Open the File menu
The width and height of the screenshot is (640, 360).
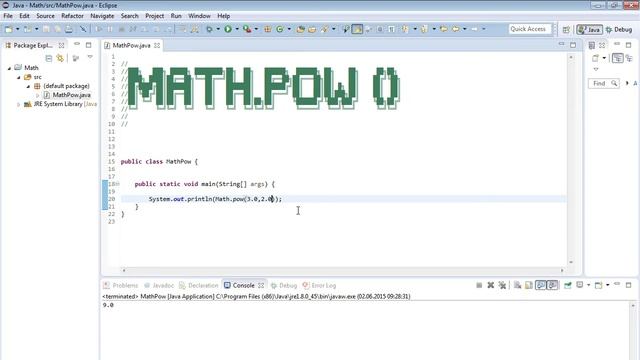(x=8, y=16)
